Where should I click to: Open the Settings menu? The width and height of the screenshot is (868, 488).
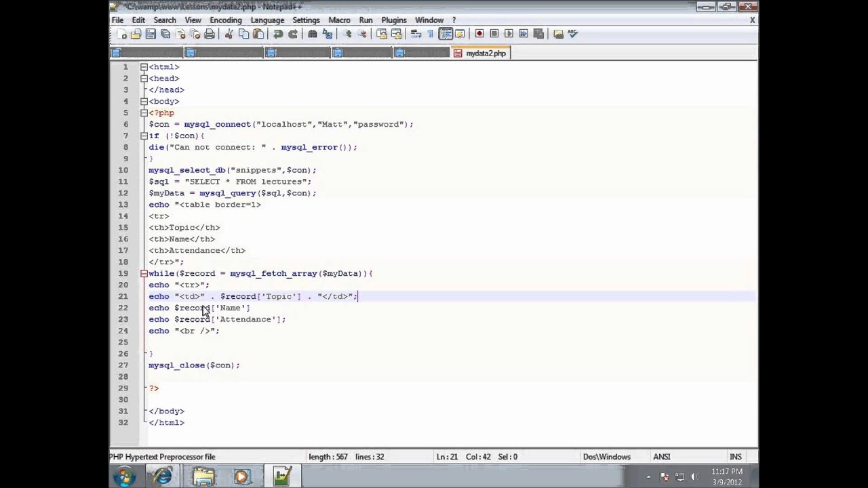[x=306, y=20]
